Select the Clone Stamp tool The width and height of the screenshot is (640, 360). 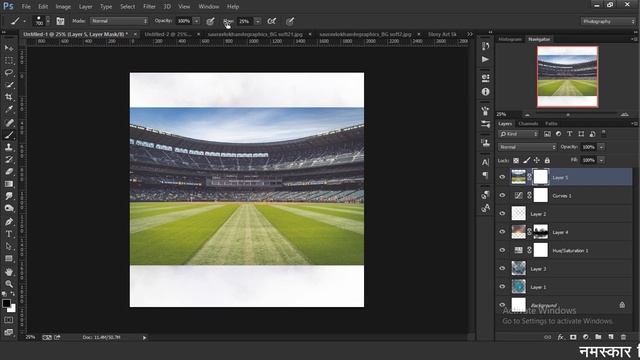point(9,147)
